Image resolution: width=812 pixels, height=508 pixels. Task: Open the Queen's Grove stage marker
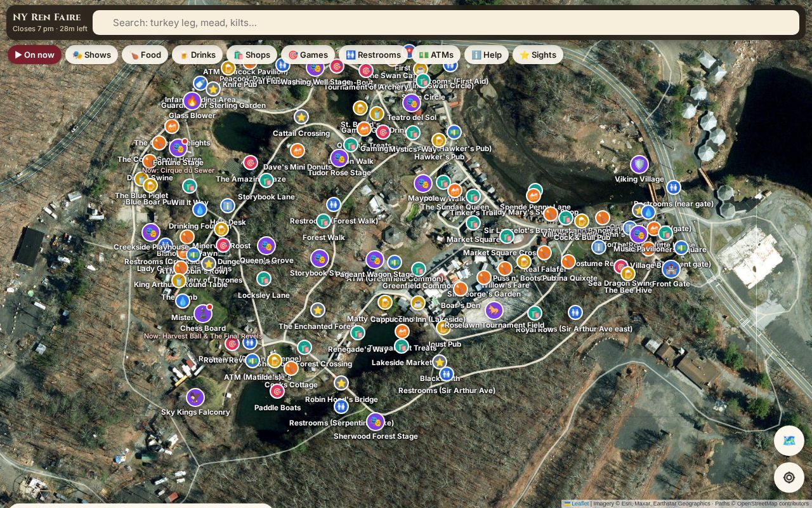tap(266, 246)
